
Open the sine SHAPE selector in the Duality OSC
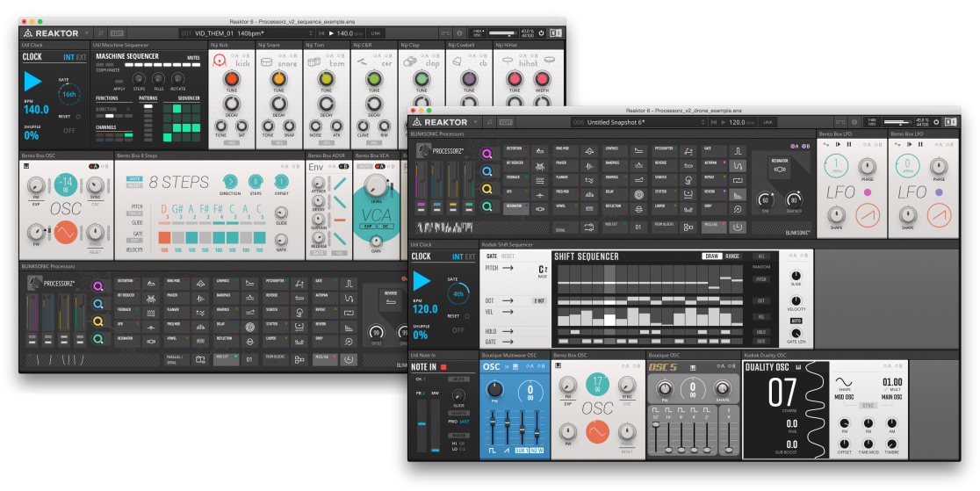pyautogui.click(x=845, y=382)
